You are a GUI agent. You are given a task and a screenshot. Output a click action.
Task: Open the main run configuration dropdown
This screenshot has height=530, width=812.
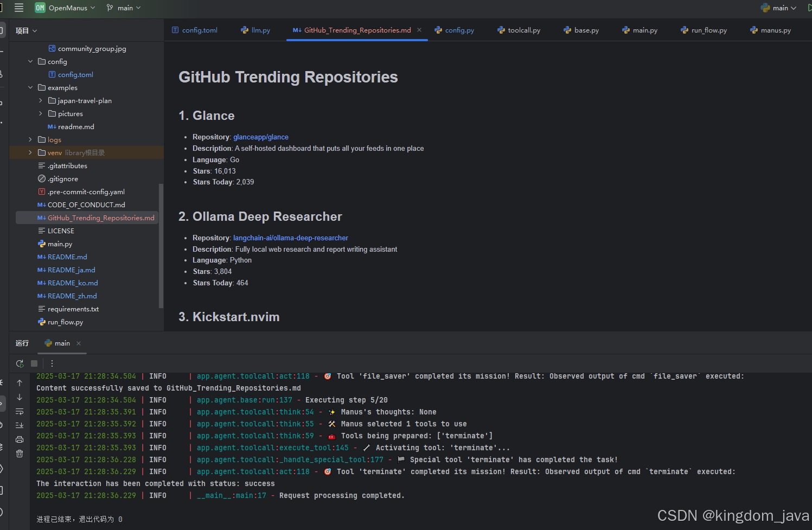[x=779, y=8]
